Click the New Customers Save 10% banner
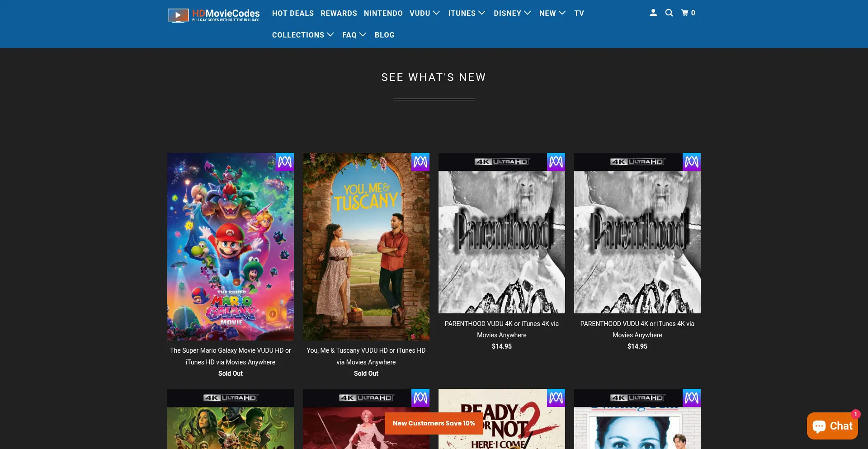 434,423
